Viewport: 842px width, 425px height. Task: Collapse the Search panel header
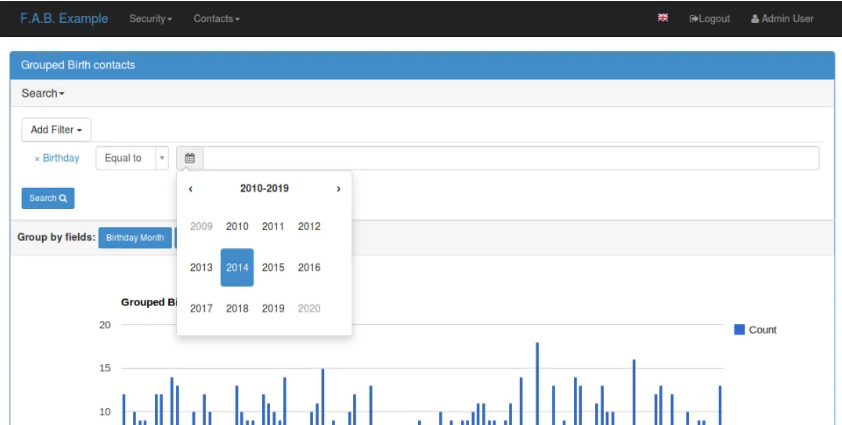pyautogui.click(x=43, y=93)
